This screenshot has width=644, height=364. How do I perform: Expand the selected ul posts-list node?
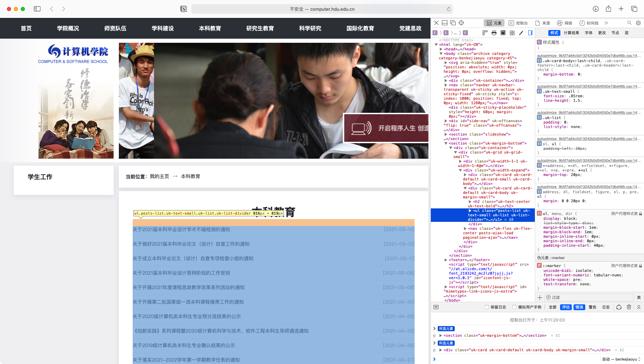tap(470, 210)
